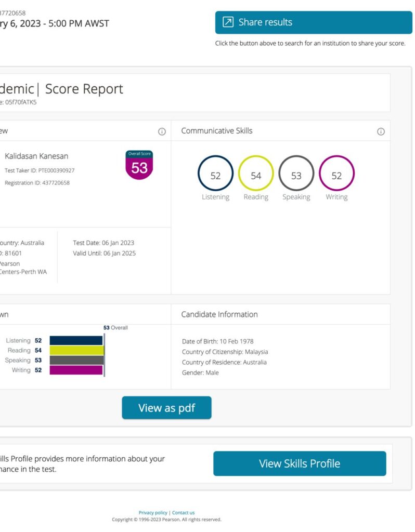Viewport: 415px width, 532px height.
Task: Click the Score Report heading
Action: point(84,89)
